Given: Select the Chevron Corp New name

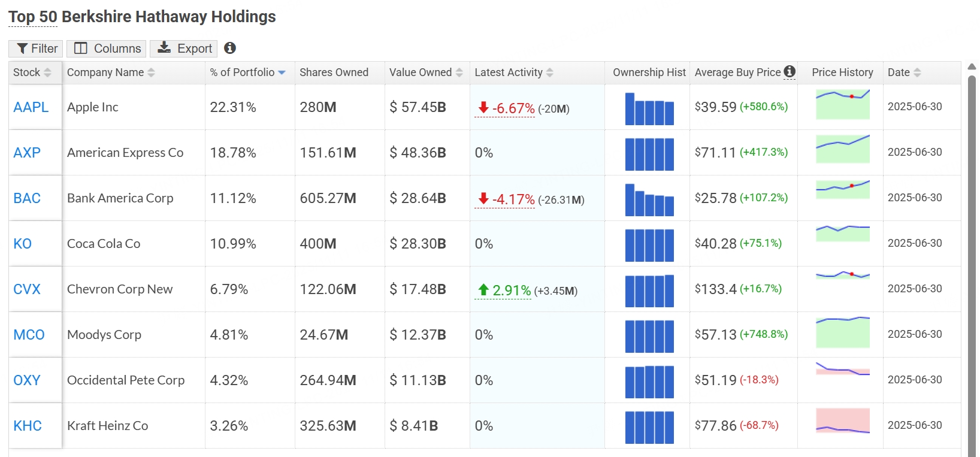Looking at the screenshot, I should (x=120, y=289).
